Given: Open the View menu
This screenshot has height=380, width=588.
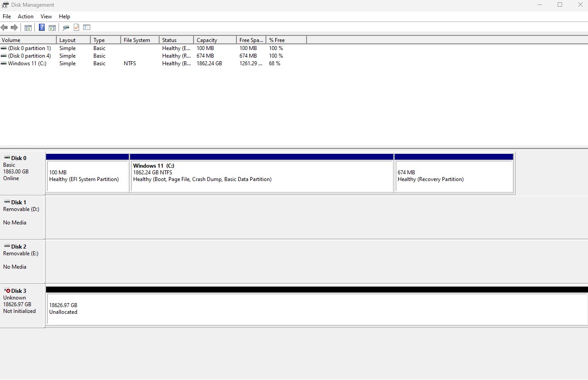Looking at the screenshot, I should (46, 17).
